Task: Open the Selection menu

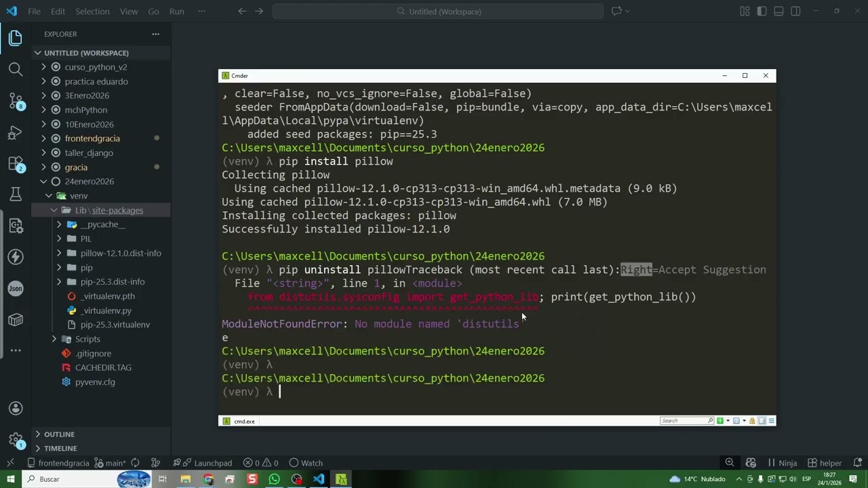Action: (x=92, y=12)
